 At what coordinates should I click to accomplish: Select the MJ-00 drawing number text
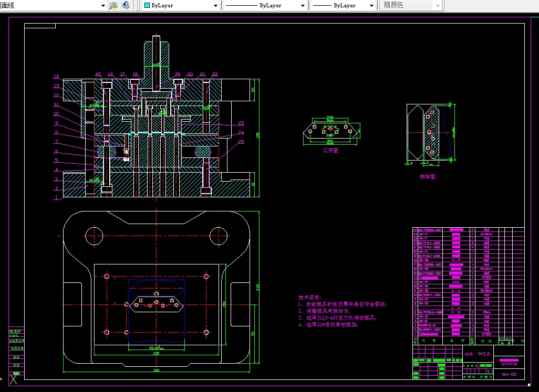pos(509,374)
